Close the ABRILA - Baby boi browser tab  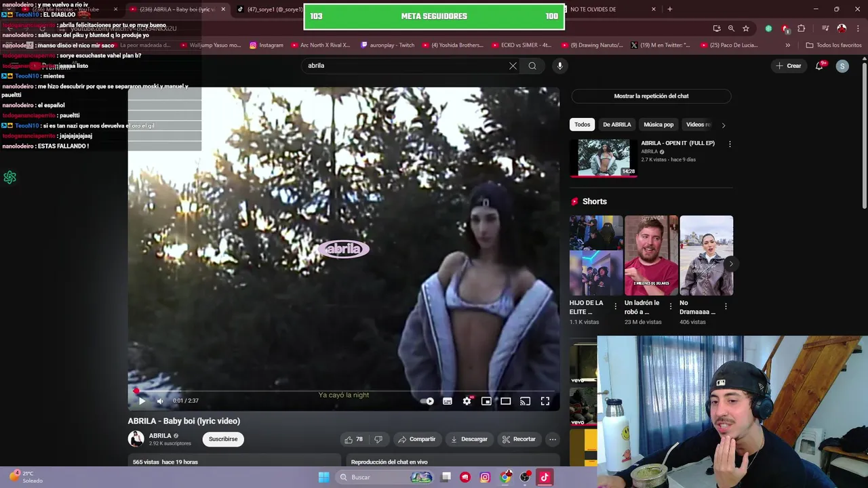pyautogui.click(x=223, y=9)
